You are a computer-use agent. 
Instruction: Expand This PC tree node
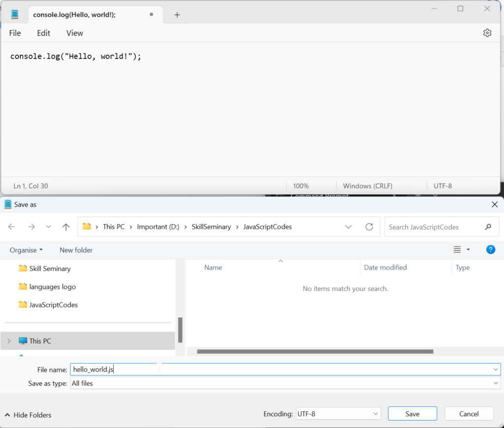point(9,341)
